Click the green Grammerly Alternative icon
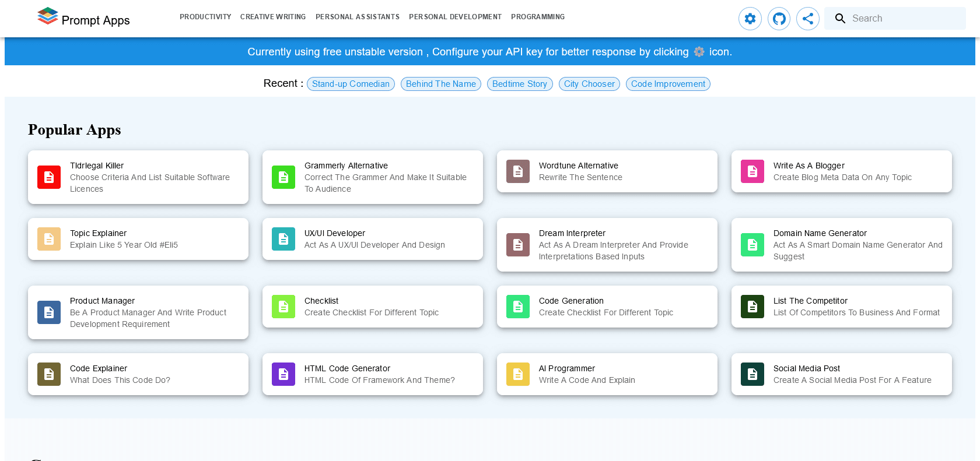 point(283,177)
